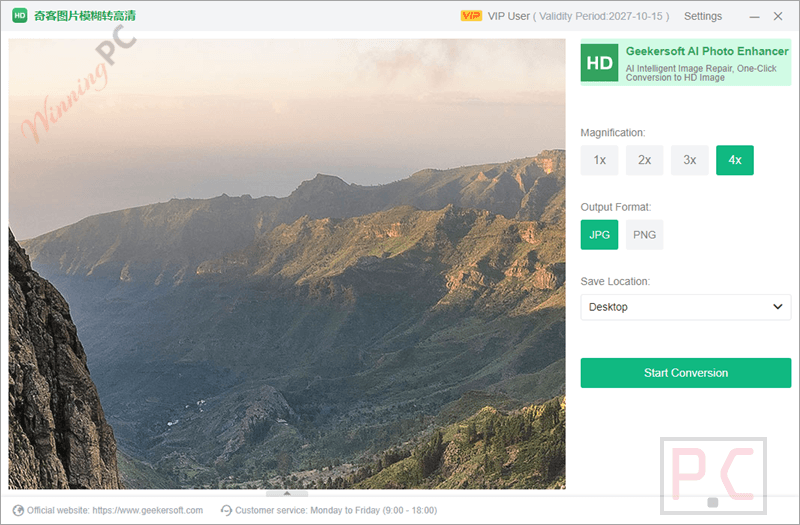Expand the panel handle below the image
800x525 pixels.
pos(287,493)
